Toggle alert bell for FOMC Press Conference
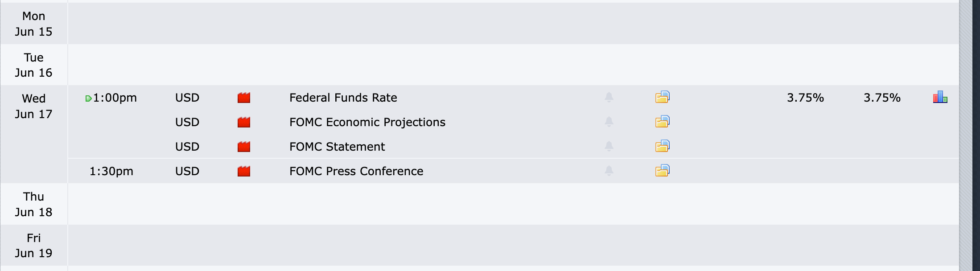This screenshot has height=271, width=980. click(x=609, y=171)
